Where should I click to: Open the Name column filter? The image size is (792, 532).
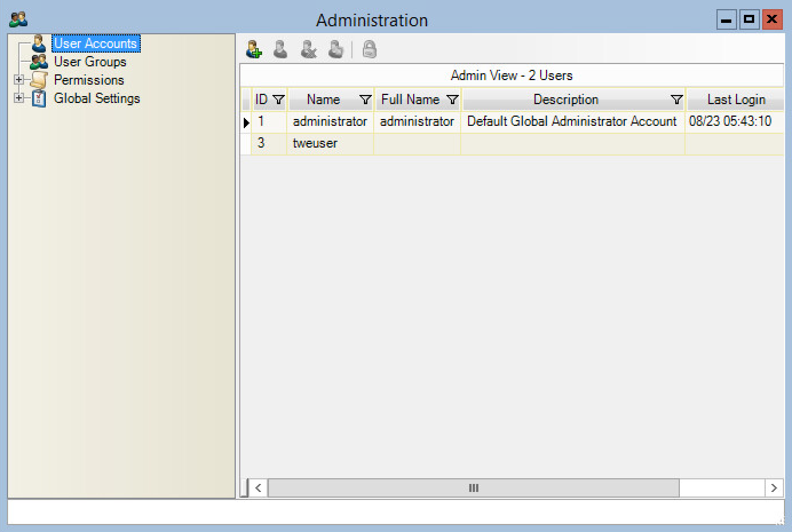[365, 100]
